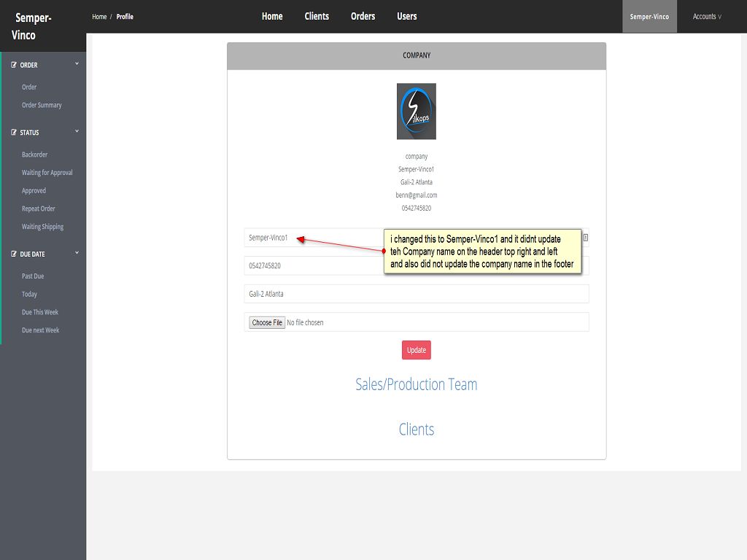Image resolution: width=747 pixels, height=560 pixels.
Task: Open Past Due orders
Action: pyautogui.click(x=32, y=276)
